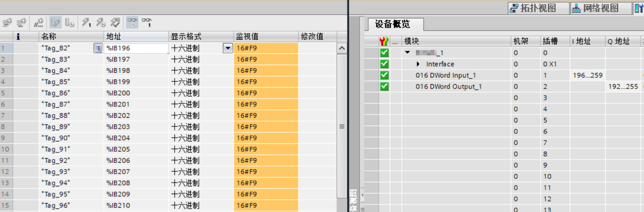The width and height of the screenshot is (644, 212).
Task: Toggle the show modify columns icon
Action: pyautogui.click(x=55, y=22)
